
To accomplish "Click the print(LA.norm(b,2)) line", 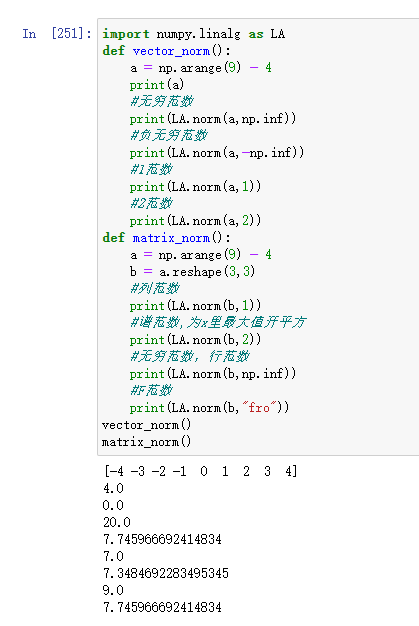I will click(x=195, y=339).
